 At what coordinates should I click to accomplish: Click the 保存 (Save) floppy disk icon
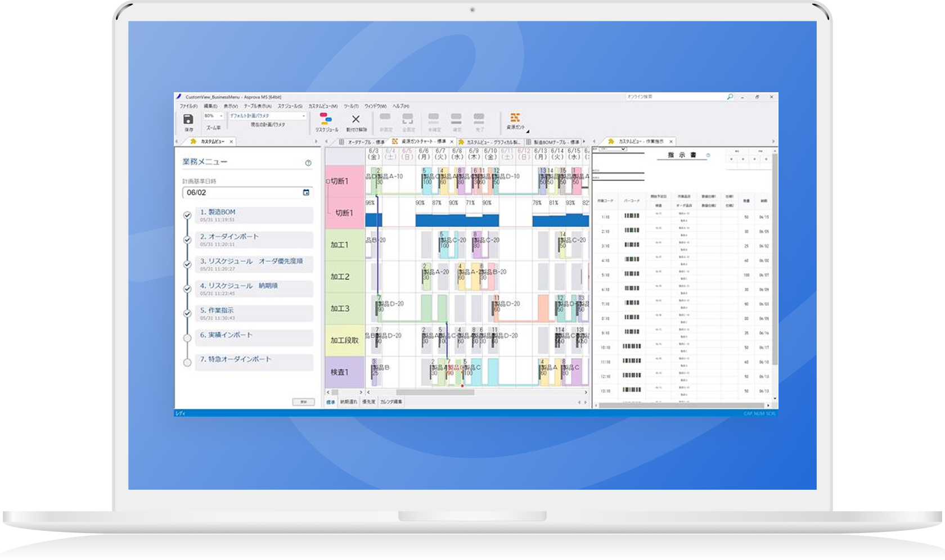pos(188,119)
